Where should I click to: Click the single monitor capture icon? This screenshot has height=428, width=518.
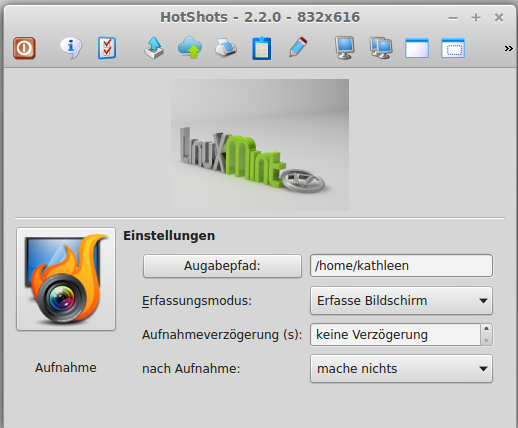click(x=345, y=48)
